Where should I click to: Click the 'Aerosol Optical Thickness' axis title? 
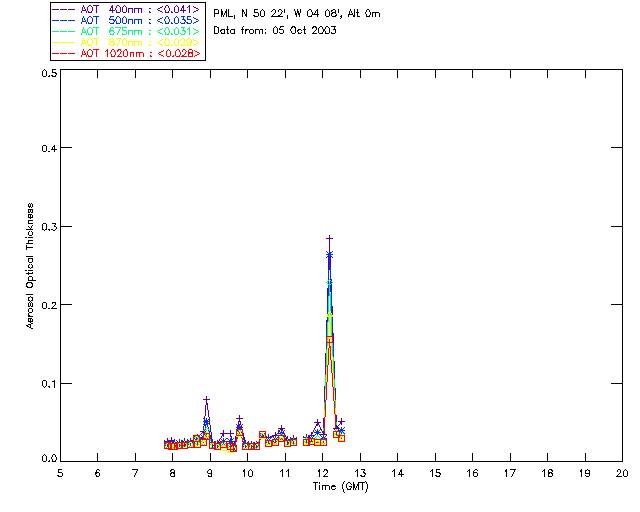[x=30, y=266]
